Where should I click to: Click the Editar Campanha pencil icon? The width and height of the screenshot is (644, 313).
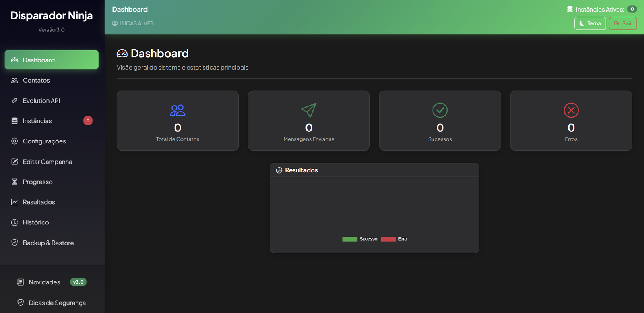[x=14, y=162]
